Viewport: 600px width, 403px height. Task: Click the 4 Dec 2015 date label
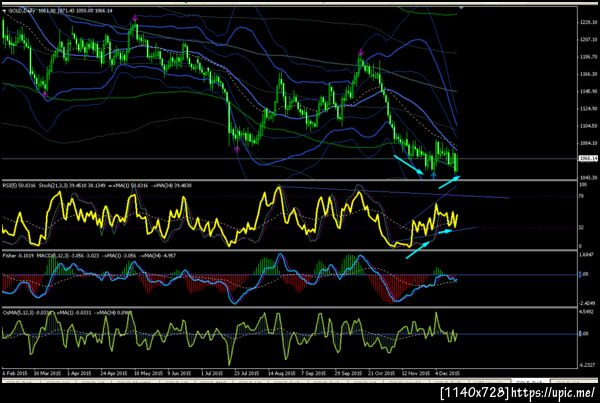(x=447, y=373)
